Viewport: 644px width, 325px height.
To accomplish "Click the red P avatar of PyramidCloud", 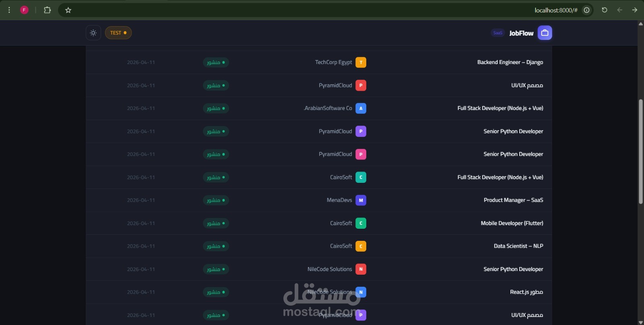I will 361,85.
